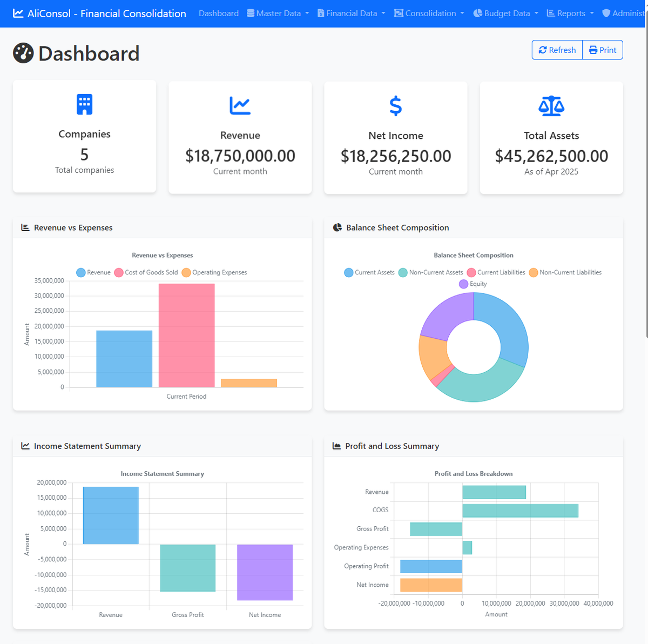Click the teal Gross Profit bar in Income Statement
Screen dimensions: 648x644
[x=188, y=568]
